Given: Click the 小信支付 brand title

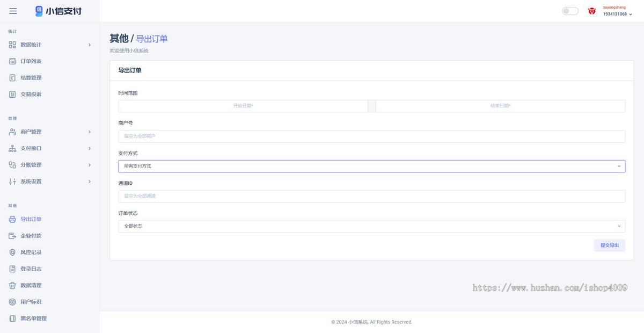Looking at the screenshot, I should click(64, 11).
